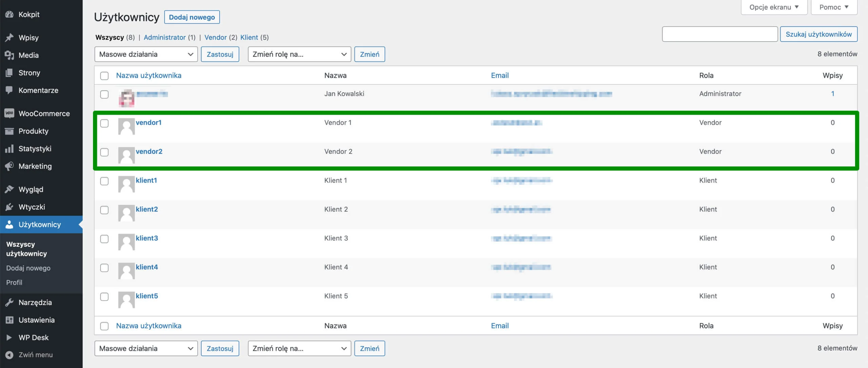Open the Masowe działania dropdown
The width and height of the screenshot is (868, 368).
pyautogui.click(x=146, y=54)
